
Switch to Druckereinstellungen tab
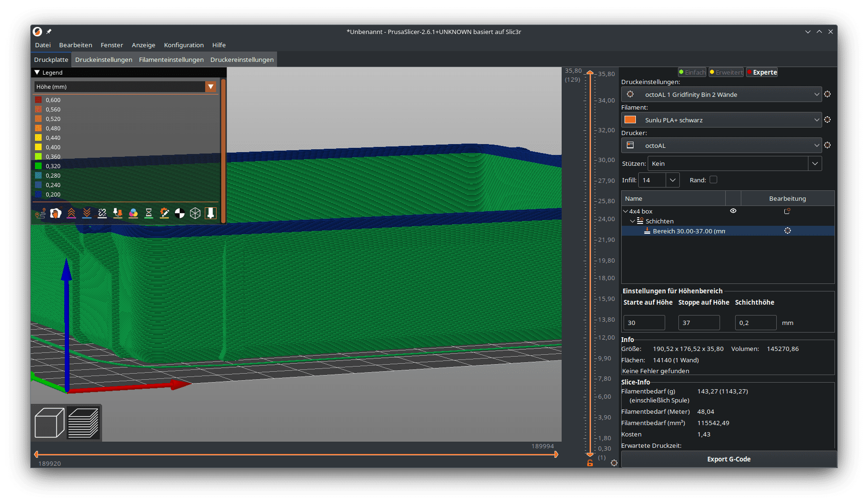point(242,60)
